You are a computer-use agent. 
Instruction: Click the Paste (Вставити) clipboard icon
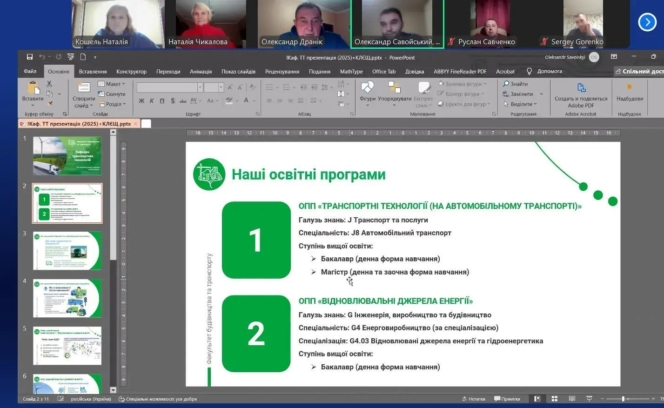coord(32,90)
